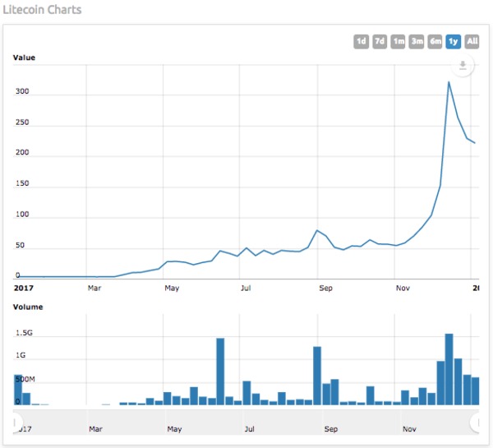
Task: Click the 100 value axis tick
Action: click(22, 215)
